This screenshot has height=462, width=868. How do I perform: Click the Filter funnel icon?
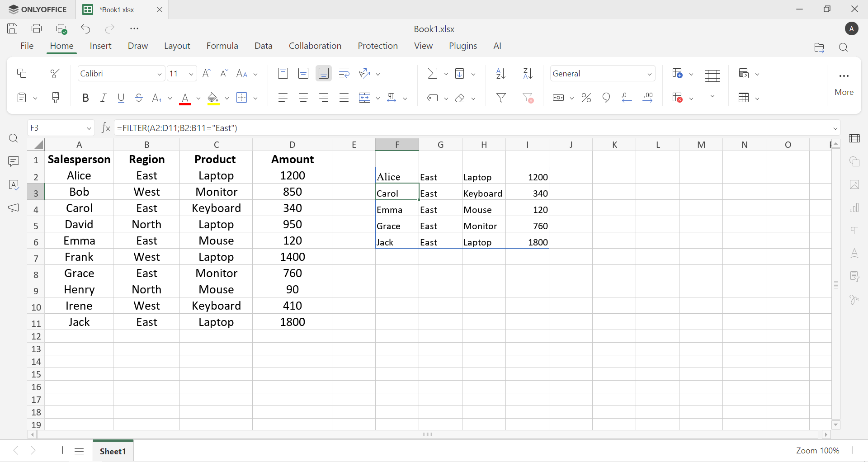(501, 98)
